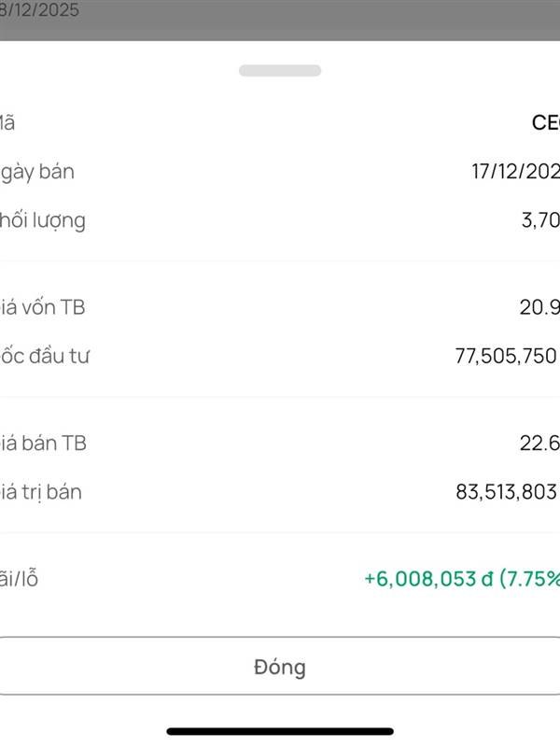
Task: Tap the volume value 3,70
Action: coord(539,220)
